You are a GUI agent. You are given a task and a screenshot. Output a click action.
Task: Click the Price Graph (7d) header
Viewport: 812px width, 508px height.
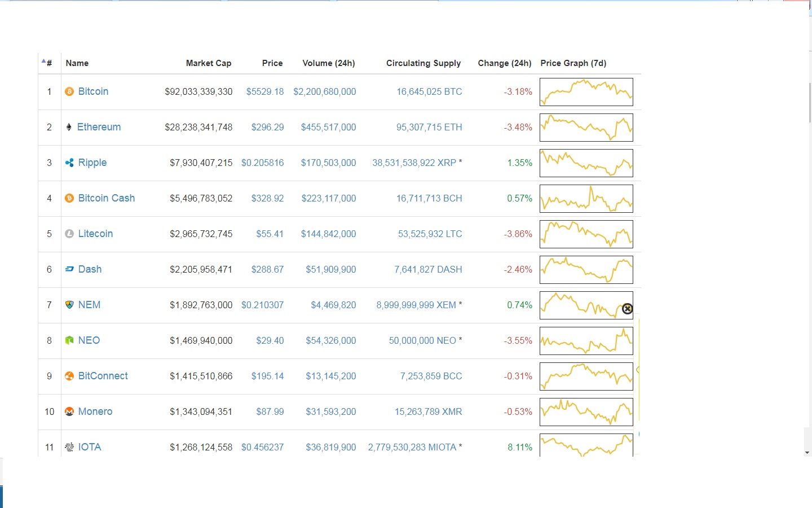(573, 63)
